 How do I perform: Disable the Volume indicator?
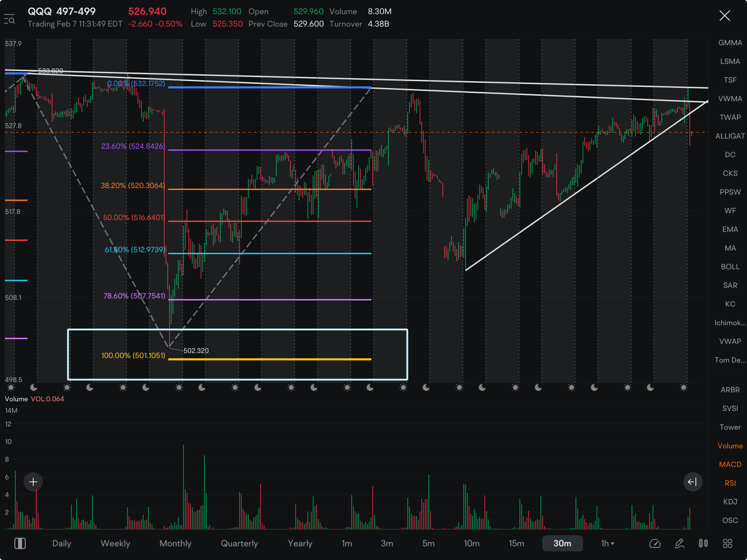tap(730, 446)
